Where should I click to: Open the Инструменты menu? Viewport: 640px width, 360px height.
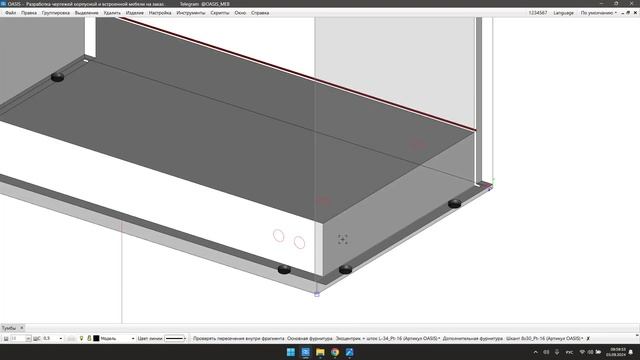coord(191,13)
